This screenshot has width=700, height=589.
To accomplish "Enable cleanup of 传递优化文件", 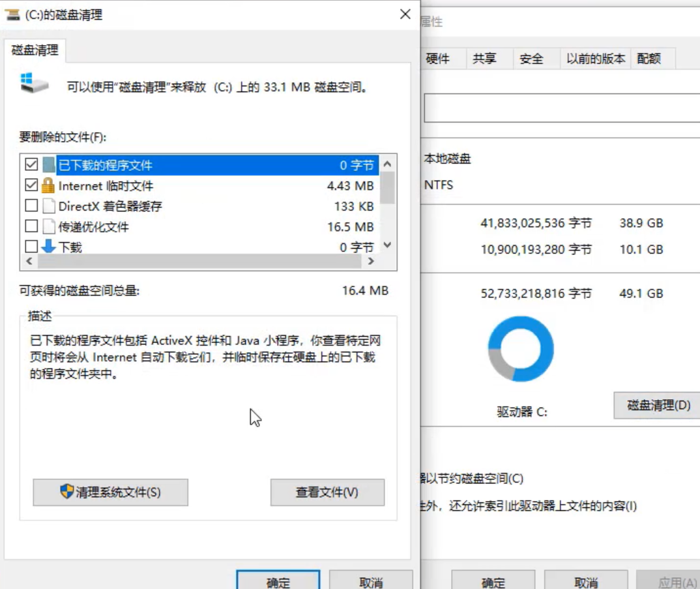I will 31,226.
